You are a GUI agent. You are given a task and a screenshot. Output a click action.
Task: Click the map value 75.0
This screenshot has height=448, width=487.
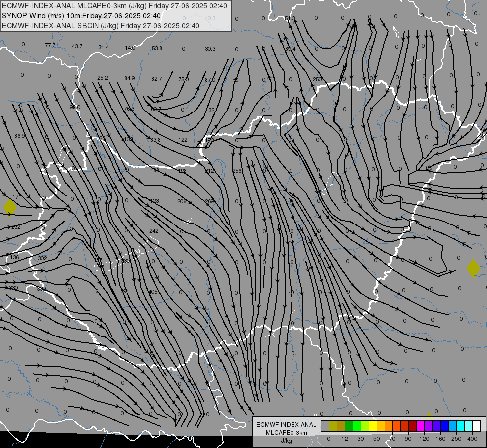[x=183, y=79]
